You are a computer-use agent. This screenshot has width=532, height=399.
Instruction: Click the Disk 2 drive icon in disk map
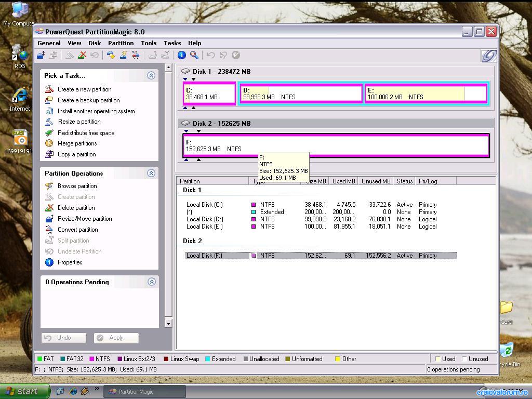click(x=185, y=123)
